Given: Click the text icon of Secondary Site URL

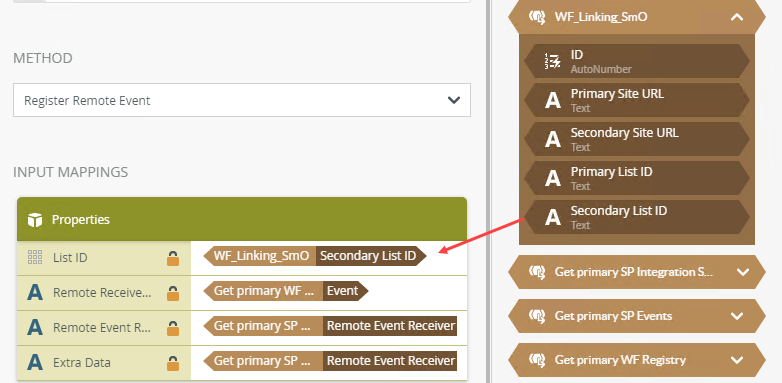Looking at the screenshot, I should 553,139.
